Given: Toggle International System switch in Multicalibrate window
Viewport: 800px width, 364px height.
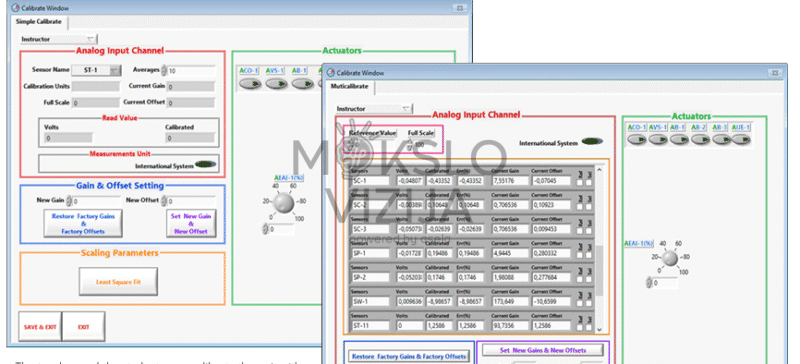Looking at the screenshot, I should pos(592,141).
